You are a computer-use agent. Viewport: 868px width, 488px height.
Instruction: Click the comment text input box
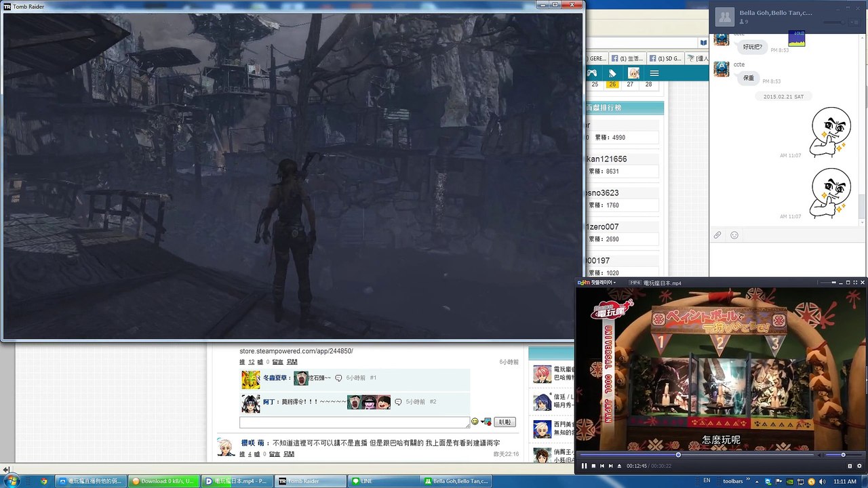point(355,422)
